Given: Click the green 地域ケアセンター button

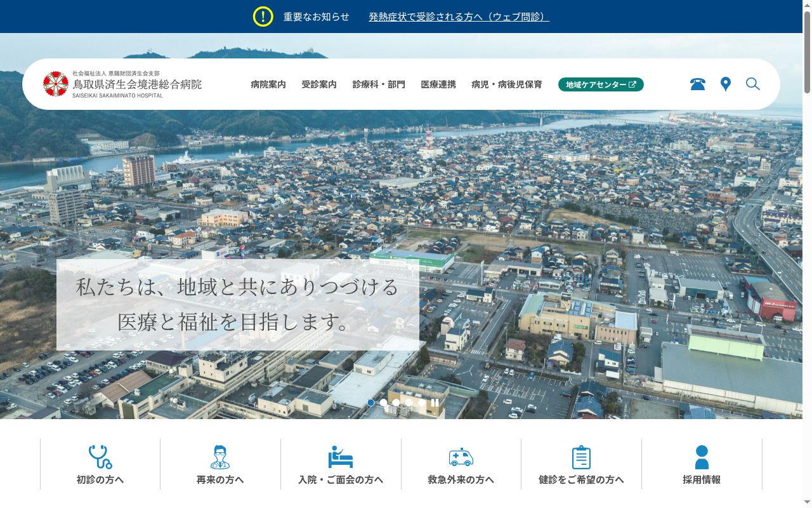Looking at the screenshot, I should click(601, 84).
